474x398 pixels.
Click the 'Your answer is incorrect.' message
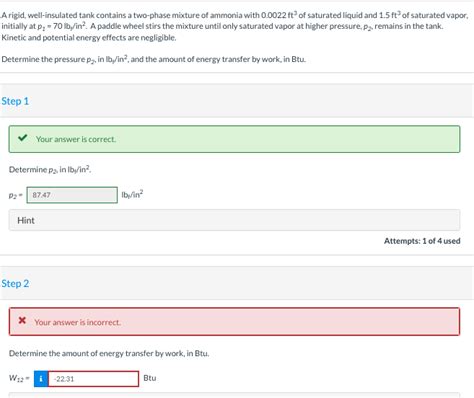(77, 322)
